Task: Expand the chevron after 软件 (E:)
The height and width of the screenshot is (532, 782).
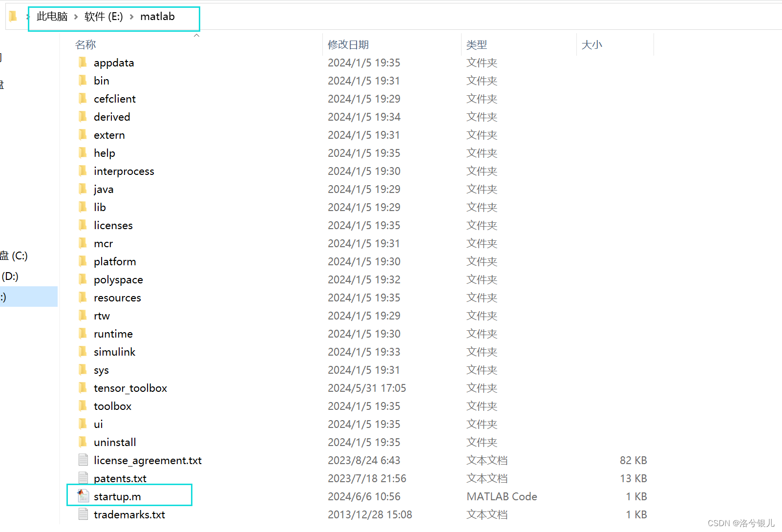Action: click(131, 16)
